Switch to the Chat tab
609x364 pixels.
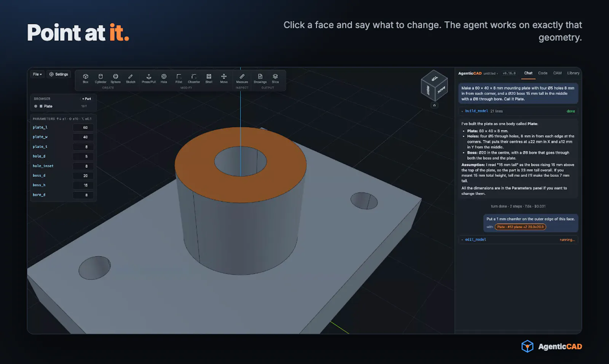click(x=528, y=73)
